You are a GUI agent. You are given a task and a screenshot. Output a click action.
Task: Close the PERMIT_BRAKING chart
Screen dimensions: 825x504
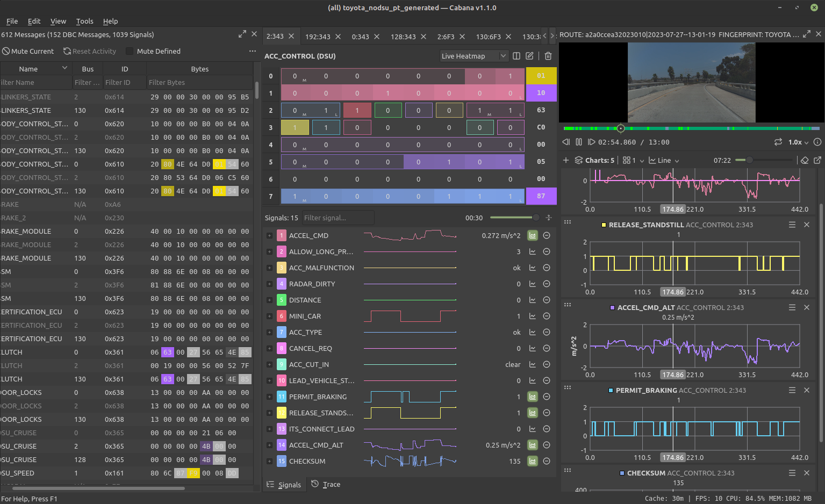click(x=807, y=390)
